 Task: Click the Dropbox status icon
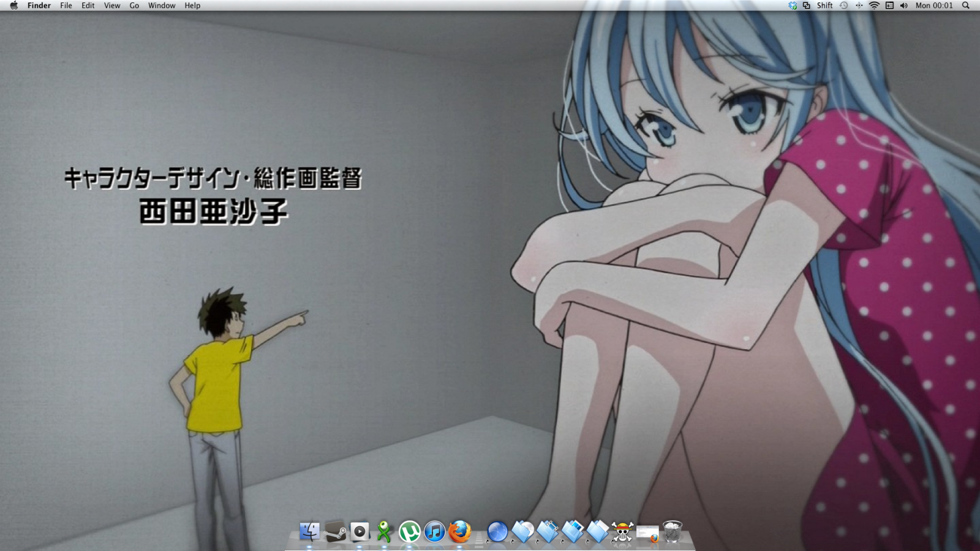(793, 6)
